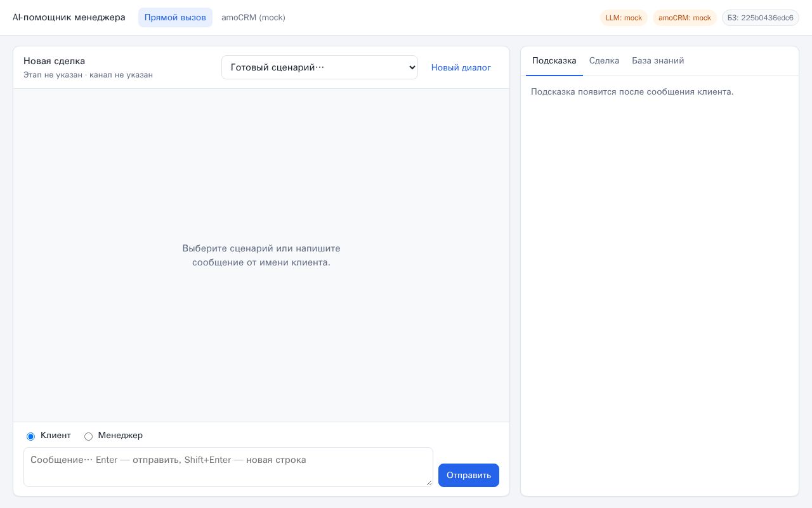Focus the Сообщение text area

tap(228, 467)
